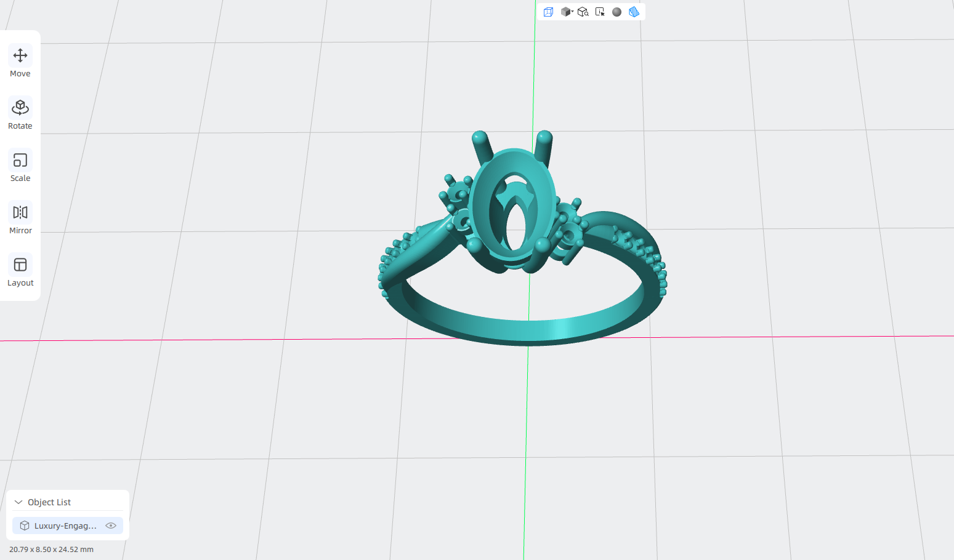The width and height of the screenshot is (954, 560).
Task: Enable the info selection cursor tool
Action: click(x=600, y=12)
